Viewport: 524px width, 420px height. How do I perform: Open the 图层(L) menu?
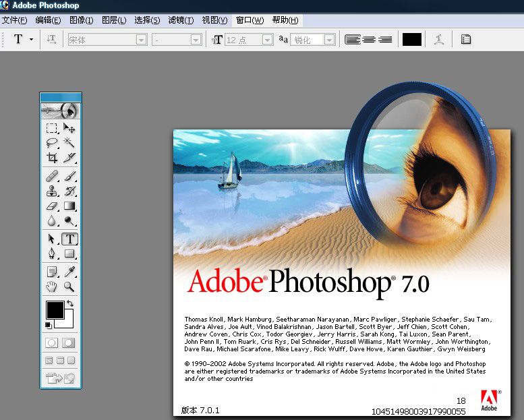point(114,20)
